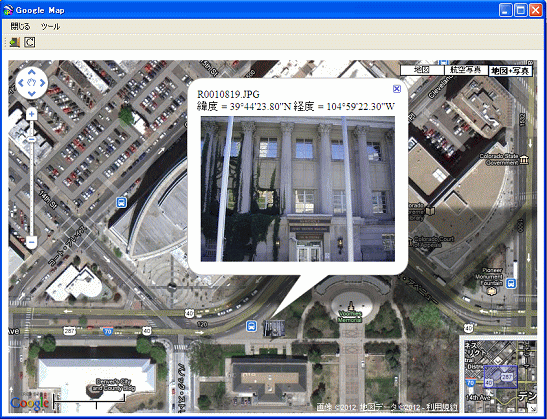This screenshot has width=547, height=419.
Task: Click the exit door toolbar icon
Action: [x=14, y=43]
